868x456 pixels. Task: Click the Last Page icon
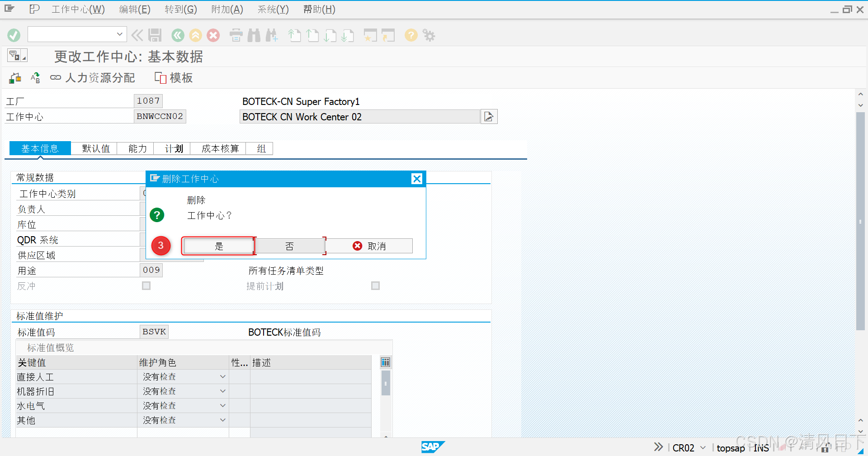(348, 35)
